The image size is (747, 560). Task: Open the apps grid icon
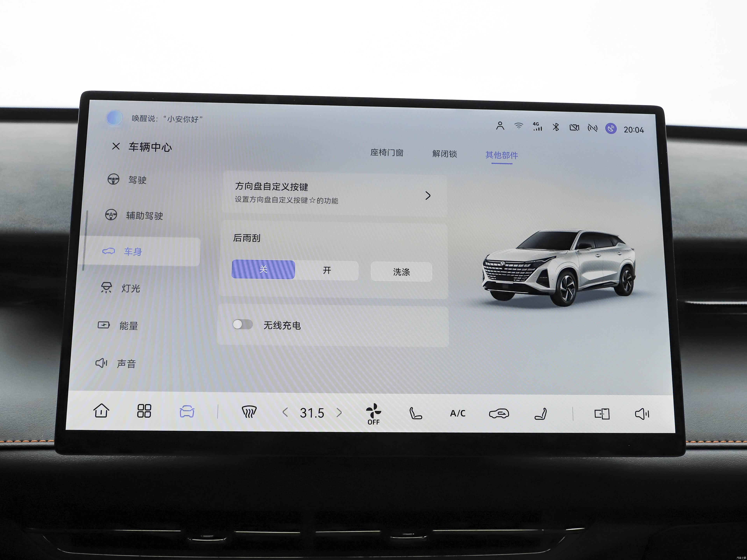coord(144,411)
